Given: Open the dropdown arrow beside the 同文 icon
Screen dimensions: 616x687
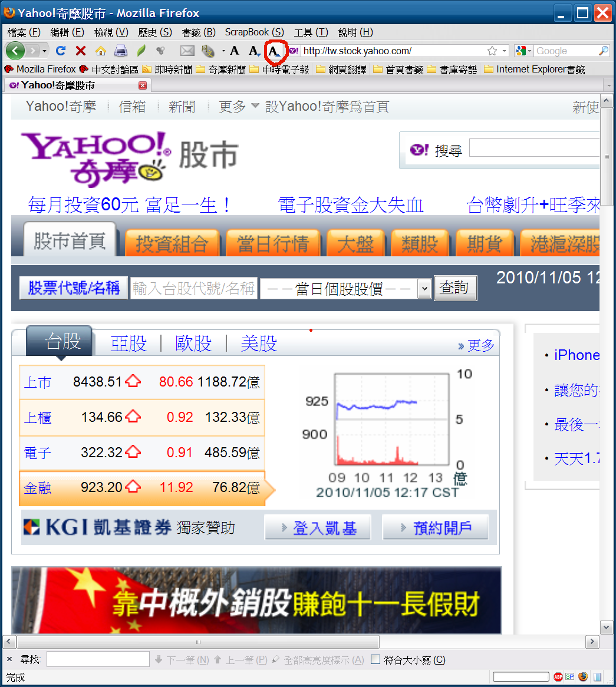Looking at the screenshot, I should pos(223,51).
